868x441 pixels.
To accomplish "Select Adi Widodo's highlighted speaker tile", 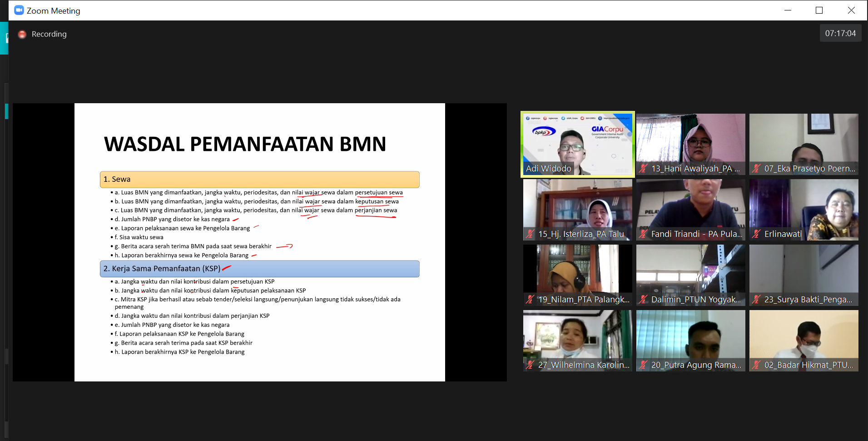I will [577, 144].
